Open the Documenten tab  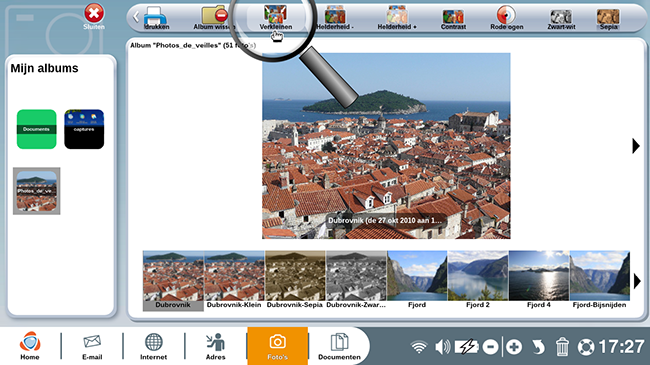(x=339, y=346)
